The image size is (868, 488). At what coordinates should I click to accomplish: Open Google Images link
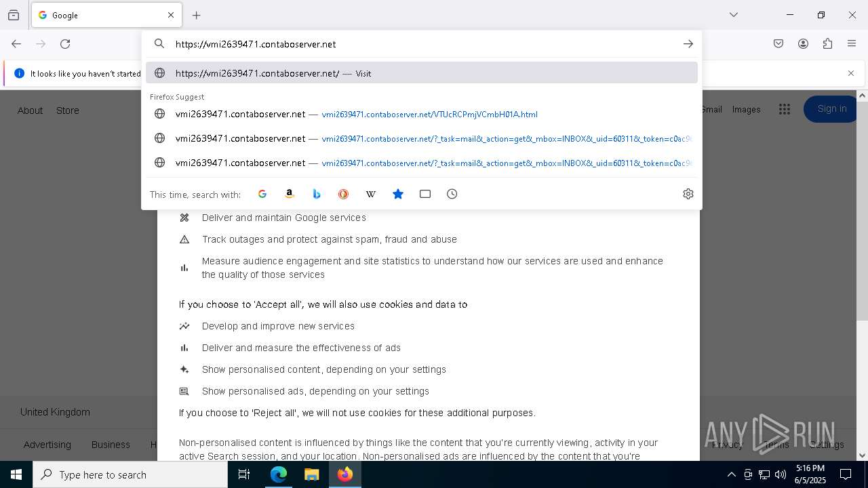click(x=746, y=109)
